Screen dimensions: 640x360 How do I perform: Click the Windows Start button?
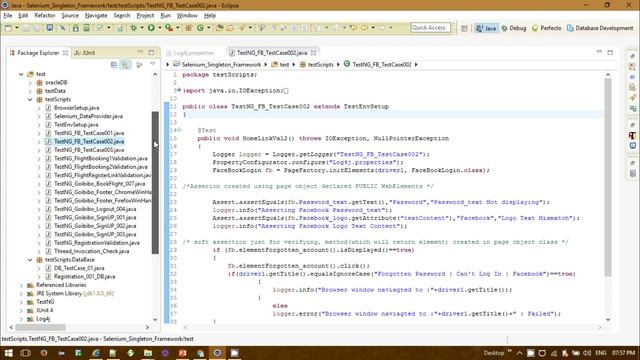(8, 353)
